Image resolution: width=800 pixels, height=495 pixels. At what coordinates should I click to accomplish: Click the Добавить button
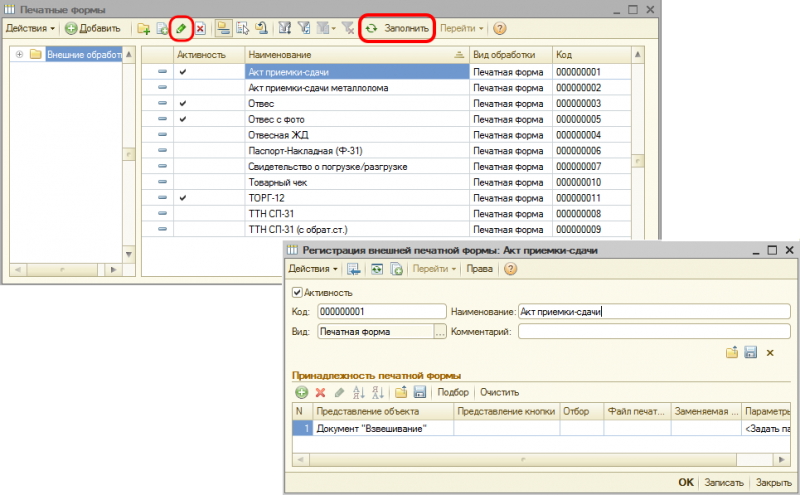click(x=93, y=29)
